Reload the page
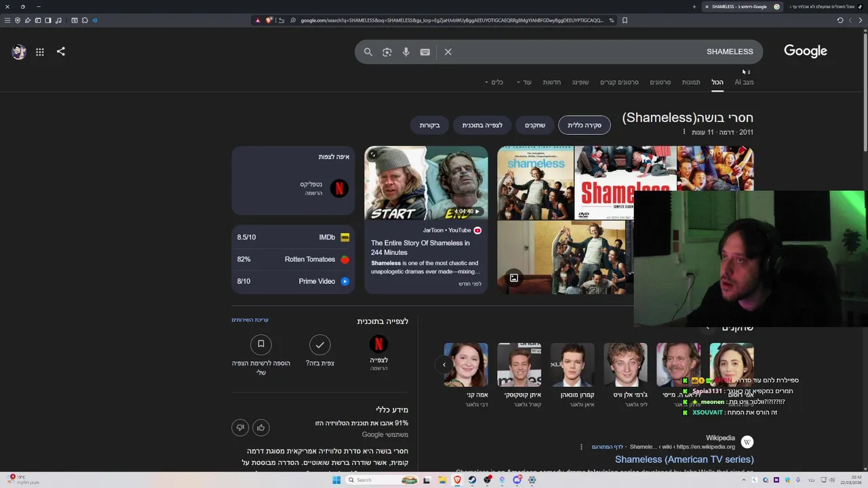Screen dimensions: 868x488 coord(840,20)
